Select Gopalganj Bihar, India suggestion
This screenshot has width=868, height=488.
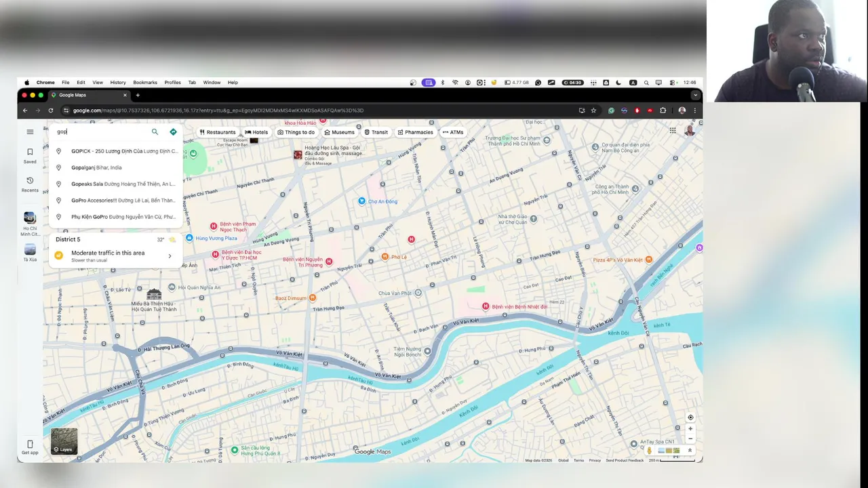115,167
